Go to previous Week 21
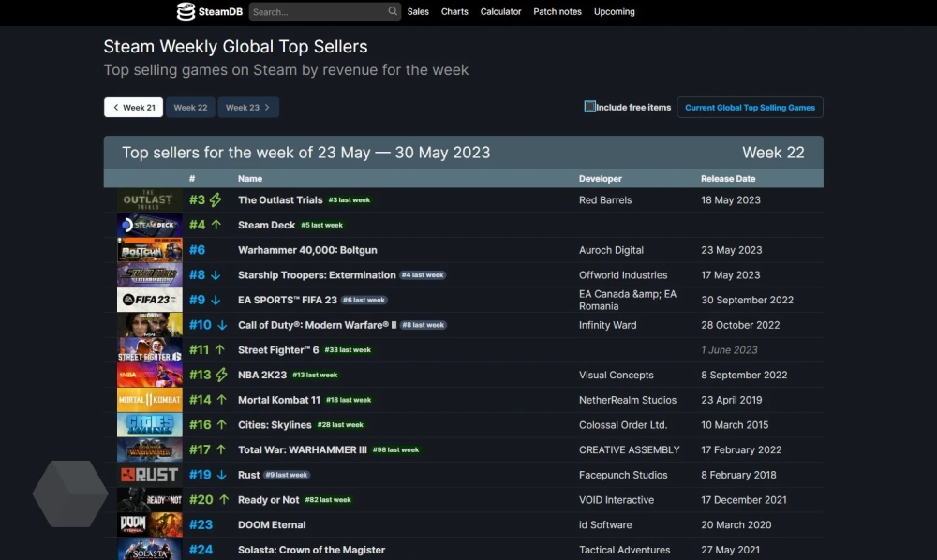 click(133, 108)
